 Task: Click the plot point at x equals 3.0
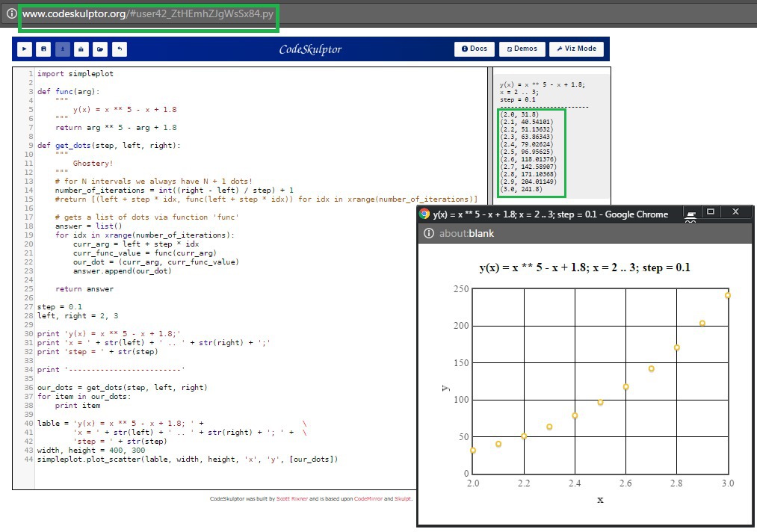click(x=728, y=295)
